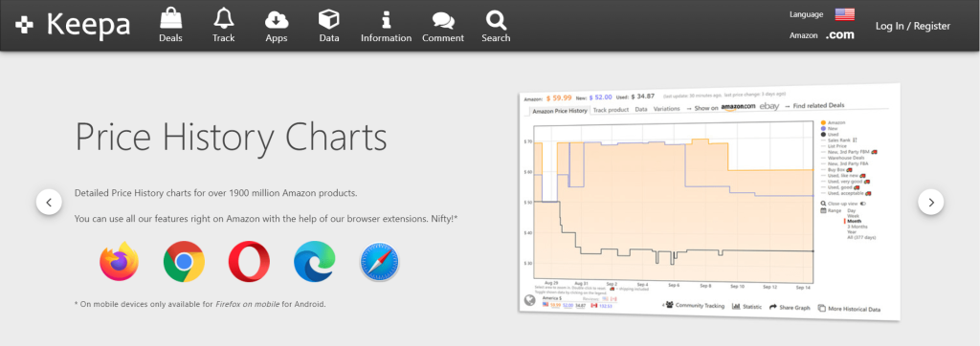Click the Microsoft Edge extension icon
The image size is (980, 346).
[x=314, y=261]
